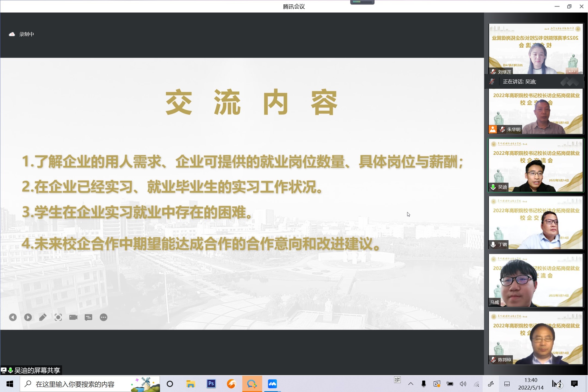Open the captions speech bubble icon
This screenshot has height=392, width=588.
pos(88,317)
